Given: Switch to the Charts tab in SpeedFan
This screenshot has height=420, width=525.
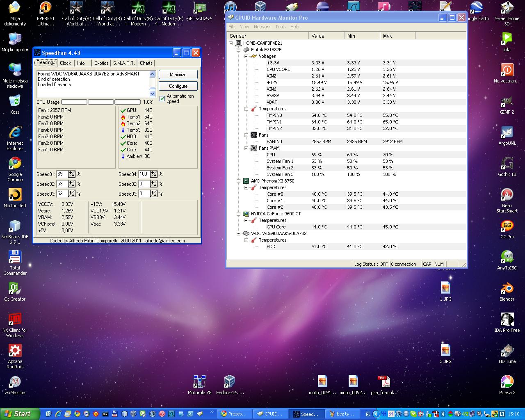Looking at the screenshot, I should coord(146,63).
